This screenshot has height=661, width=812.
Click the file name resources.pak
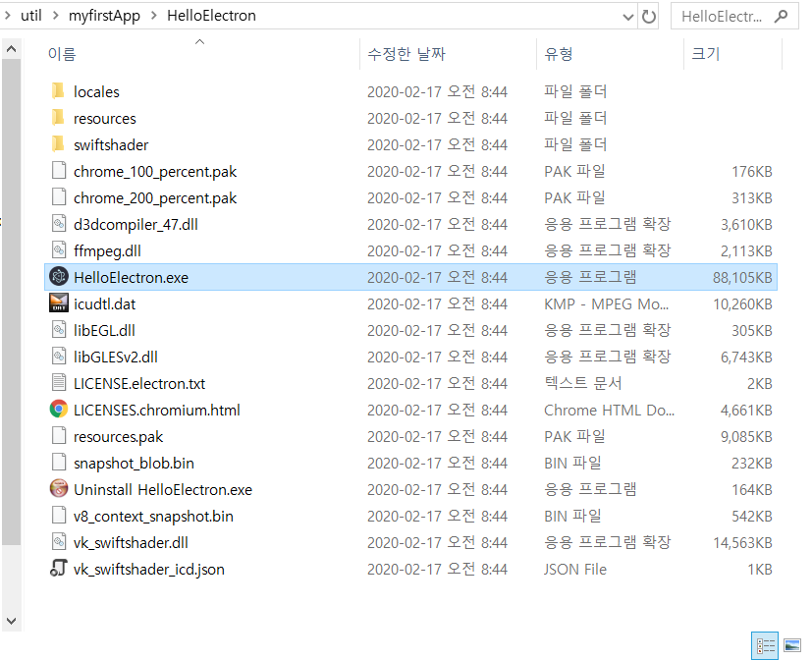(118, 437)
